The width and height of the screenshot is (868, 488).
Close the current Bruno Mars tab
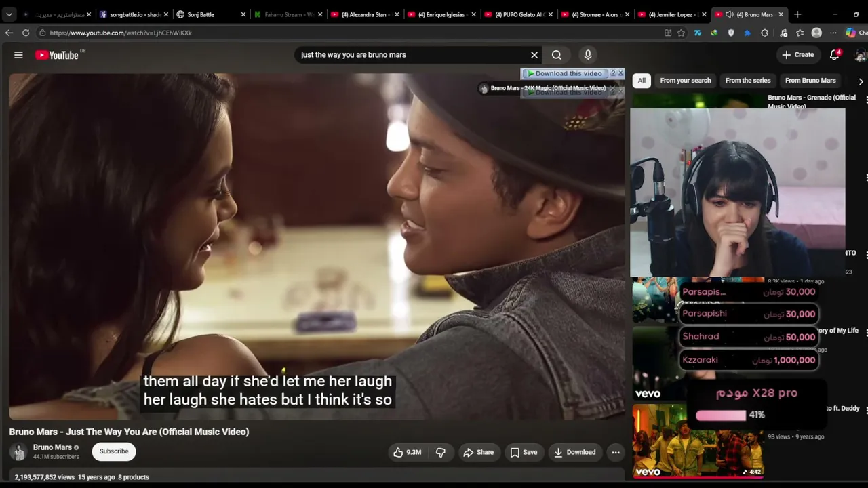(781, 14)
